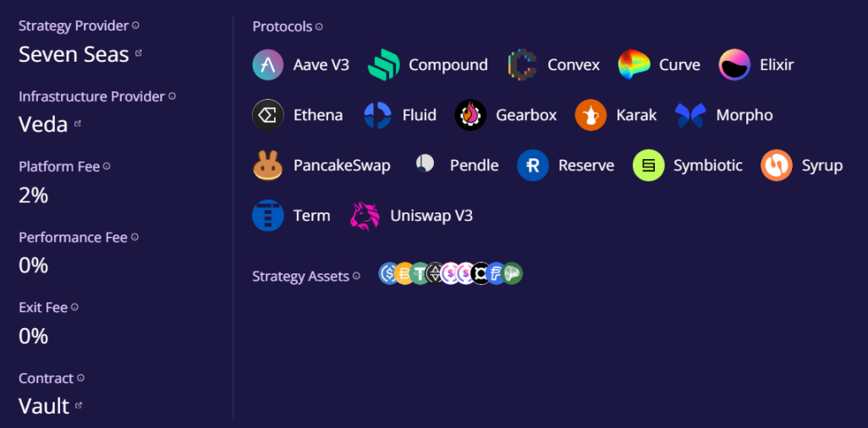Image resolution: width=868 pixels, height=428 pixels.
Task: Click the Platform Fee info icon
Action: (107, 167)
